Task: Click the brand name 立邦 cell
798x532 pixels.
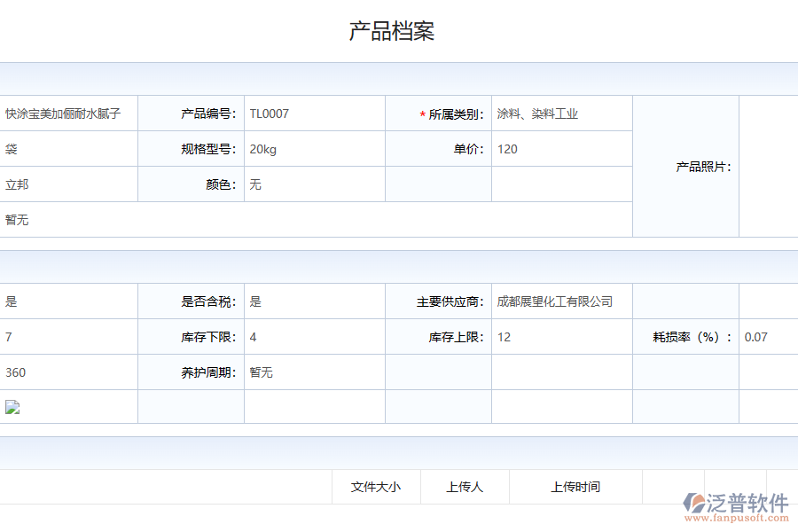Action: click(x=16, y=184)
